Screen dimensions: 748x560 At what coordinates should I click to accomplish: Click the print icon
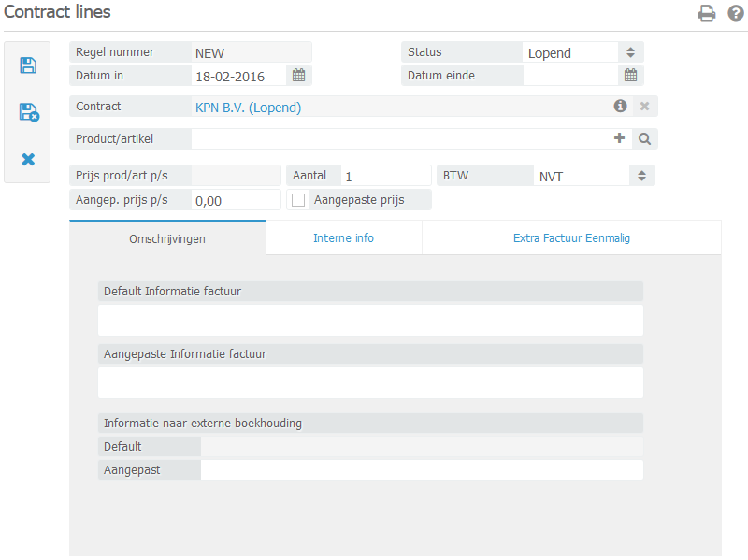point(707,13)
